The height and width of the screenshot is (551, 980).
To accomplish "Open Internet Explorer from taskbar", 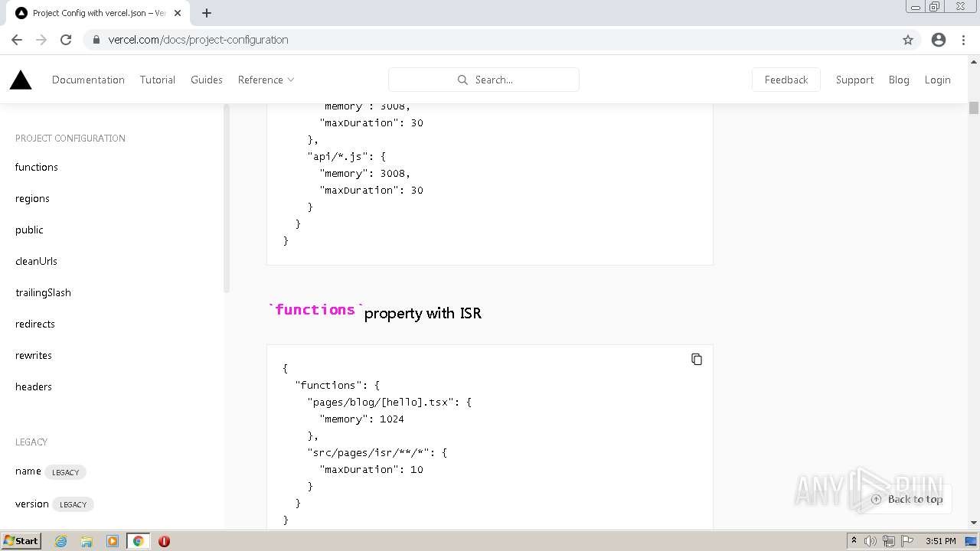I will (x=60, y=541).
